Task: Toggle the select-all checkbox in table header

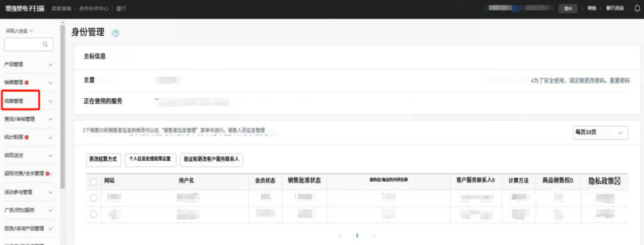Action: tap(94, 181)
